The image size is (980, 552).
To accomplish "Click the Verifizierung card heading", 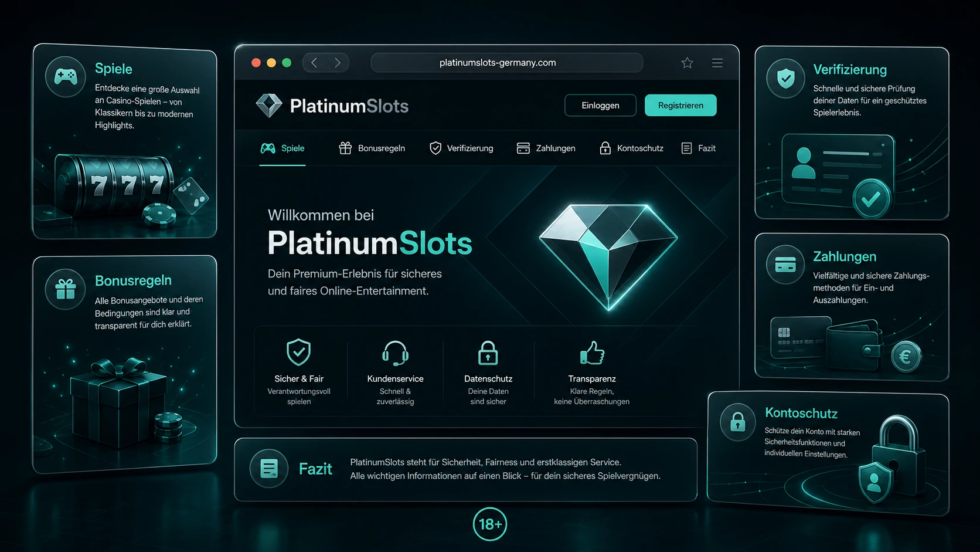I will (x=850, y=70).
